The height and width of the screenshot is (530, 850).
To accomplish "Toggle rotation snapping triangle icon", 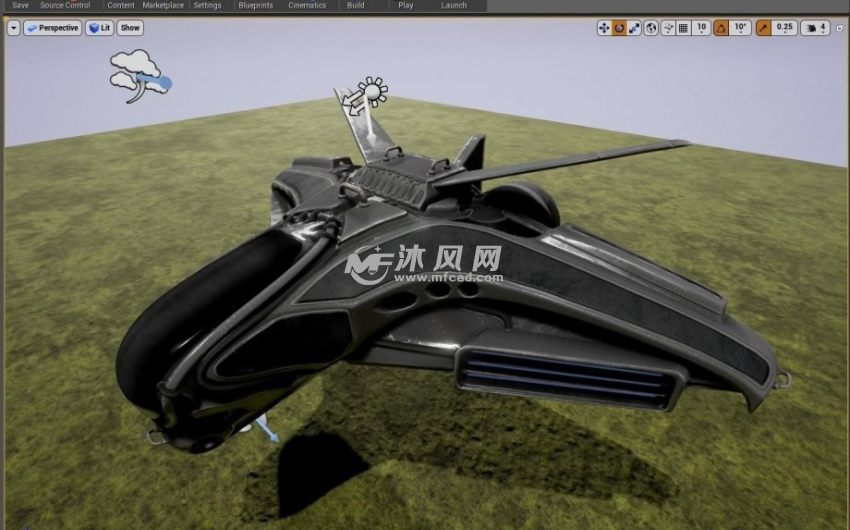I will [x=721, y=28].
